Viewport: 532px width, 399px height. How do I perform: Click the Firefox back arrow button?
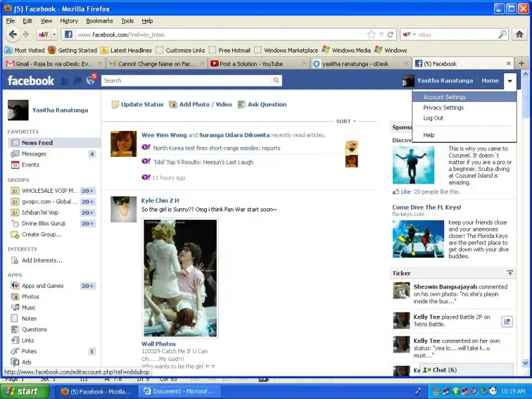[x=13, y=35]
